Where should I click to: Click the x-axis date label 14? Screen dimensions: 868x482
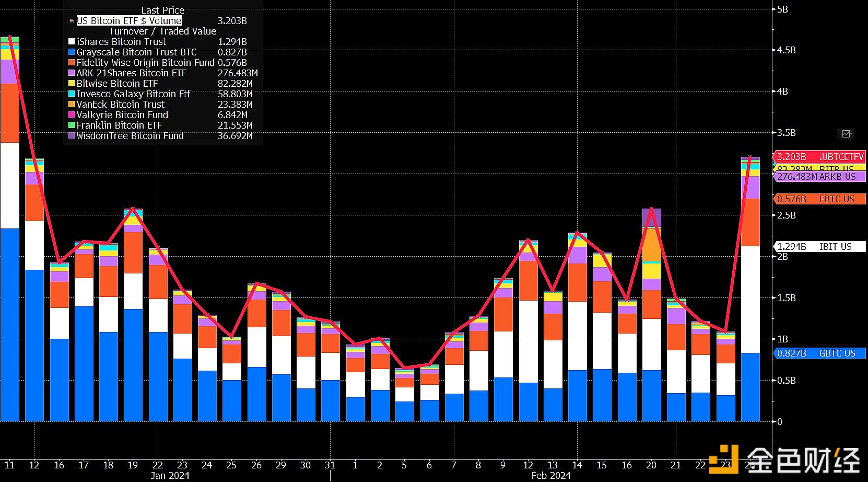pyautogui.click(x=577, y=465)
